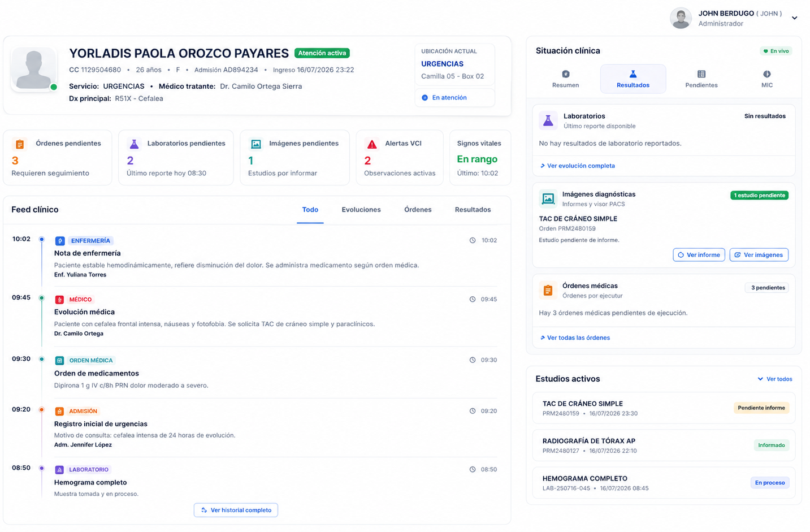Click the Laboratorios flask icon in results panel

coord(548,120)
